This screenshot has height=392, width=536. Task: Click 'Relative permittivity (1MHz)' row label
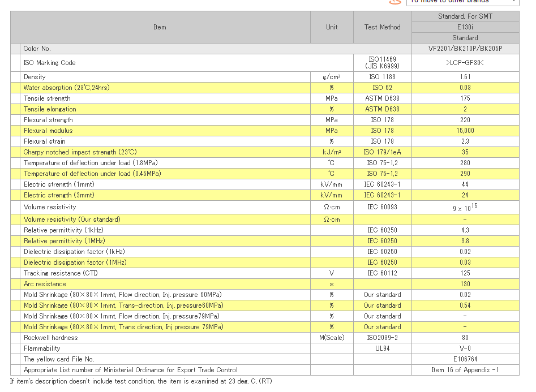click(x=65, y=241)
